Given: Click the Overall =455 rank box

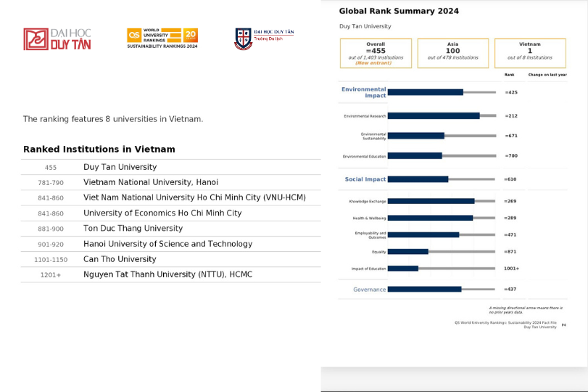Looking at the screenshot, I should pyautogui.click(x=376, y=53).
